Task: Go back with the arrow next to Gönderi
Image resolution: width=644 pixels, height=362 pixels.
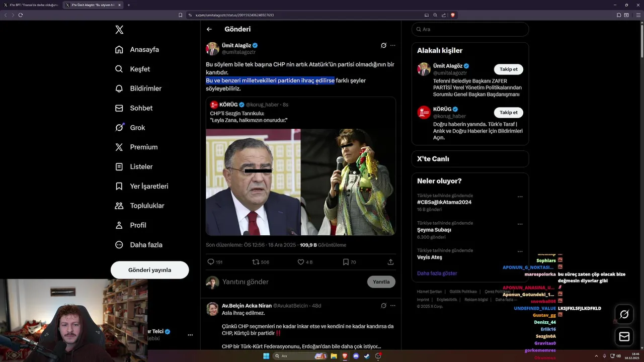Action: pos(209,29)
